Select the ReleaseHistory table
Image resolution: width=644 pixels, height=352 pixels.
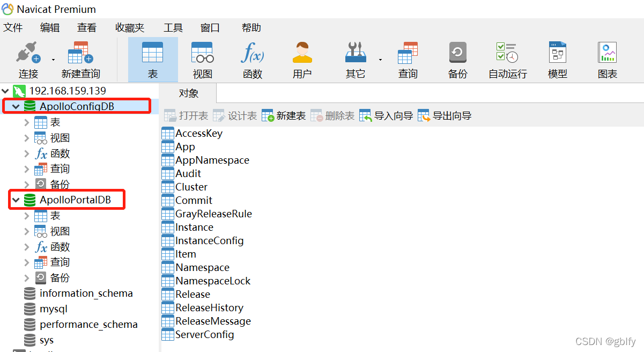click(203, 308)
